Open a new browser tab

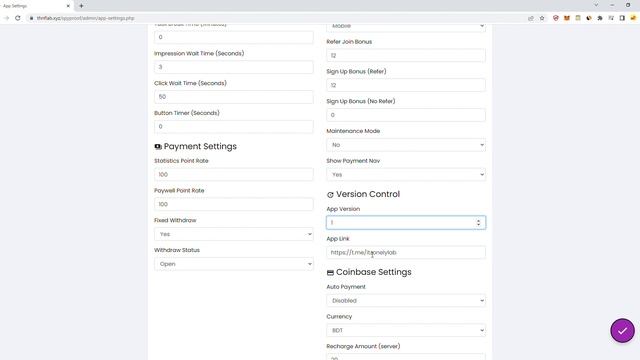tap(81, 6)
